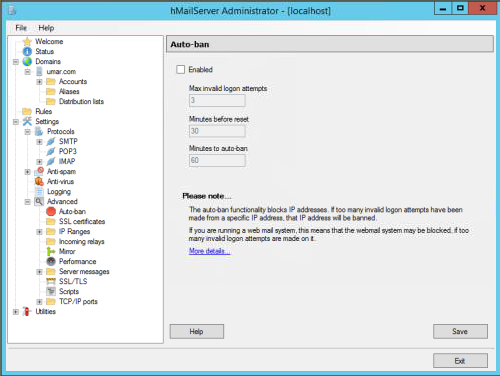The image size is (500, 376).
Task: Click the SMTP protocol icon
Action: [51, 142]
